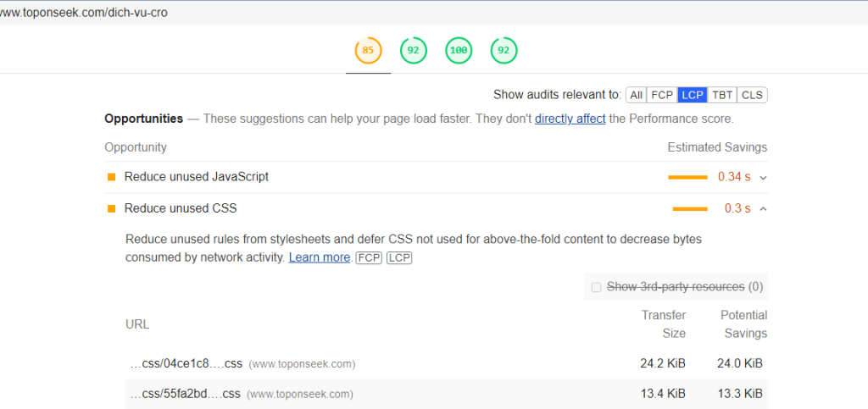Image resolution: width=868 pixels, height=409 pixels.
Task: Click the css/04ce1c8 stylesheet URL row
Action: pyautogui.click(x=185, y=363)
